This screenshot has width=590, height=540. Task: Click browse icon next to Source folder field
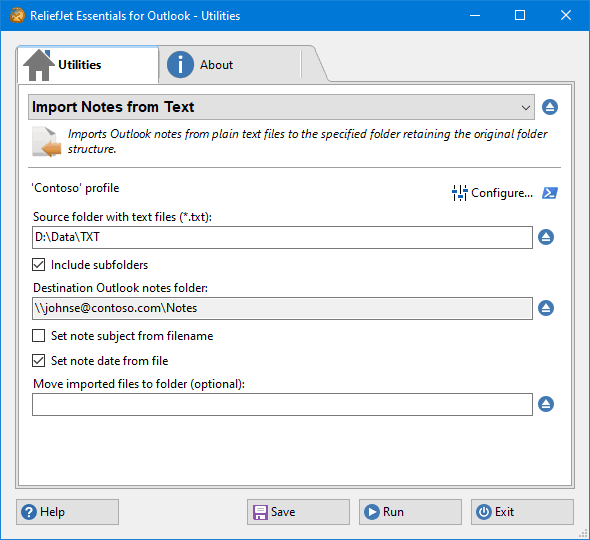click(546, 237)
